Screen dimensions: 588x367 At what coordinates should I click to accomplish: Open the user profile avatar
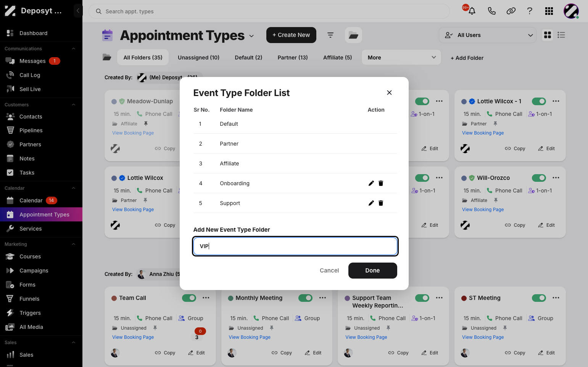point(571,11)
